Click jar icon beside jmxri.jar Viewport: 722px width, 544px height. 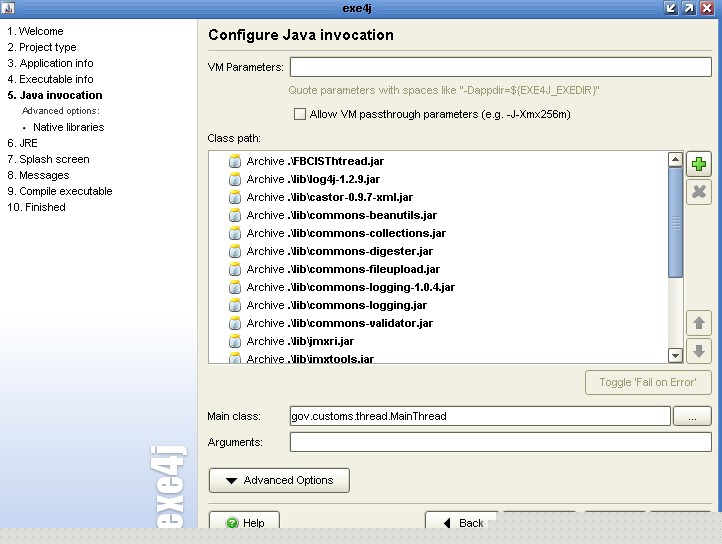(235, 341)
